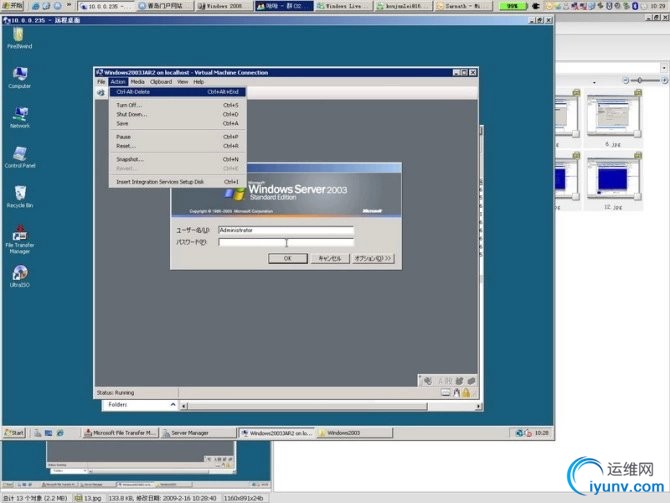670x503 pixels.
Task: Choose Turn Off... in the Action menu
Action: pos(177,105)
